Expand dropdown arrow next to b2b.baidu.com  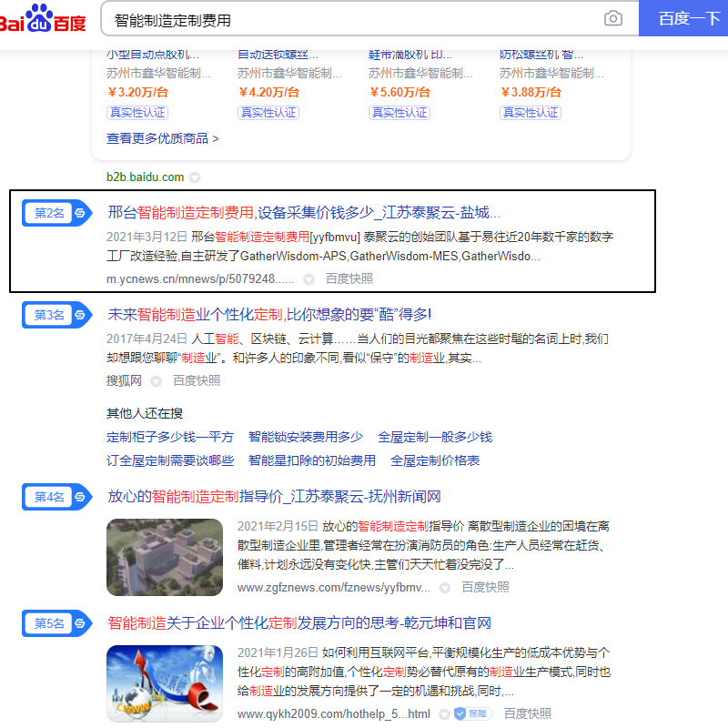(195, 177)
